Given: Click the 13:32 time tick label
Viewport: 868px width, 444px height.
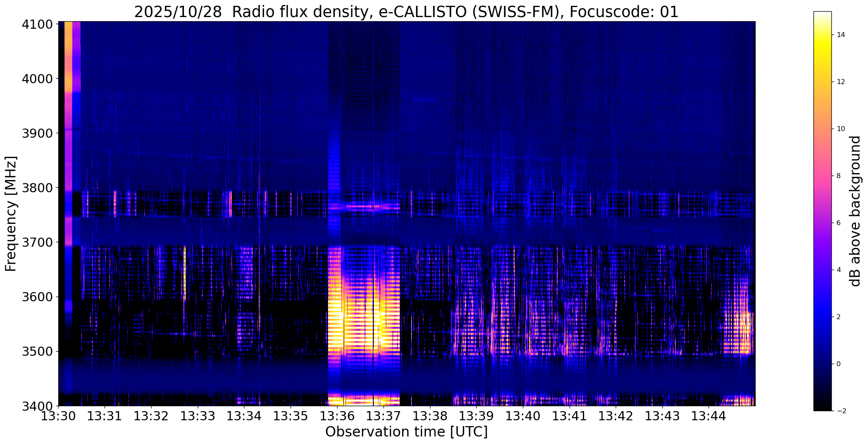Looking at the screenshot, I should (151, 416).
